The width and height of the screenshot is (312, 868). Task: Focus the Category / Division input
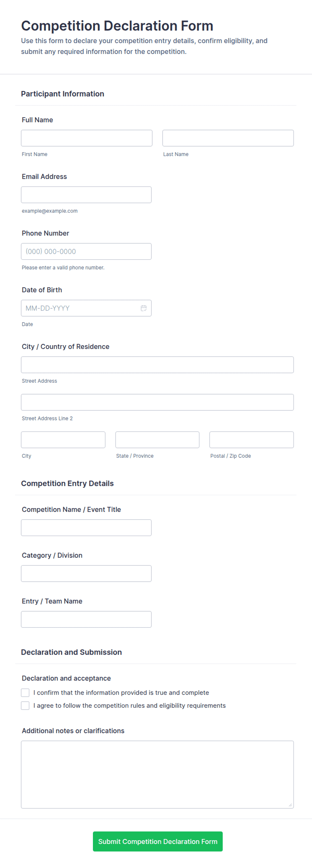[86, 573]
